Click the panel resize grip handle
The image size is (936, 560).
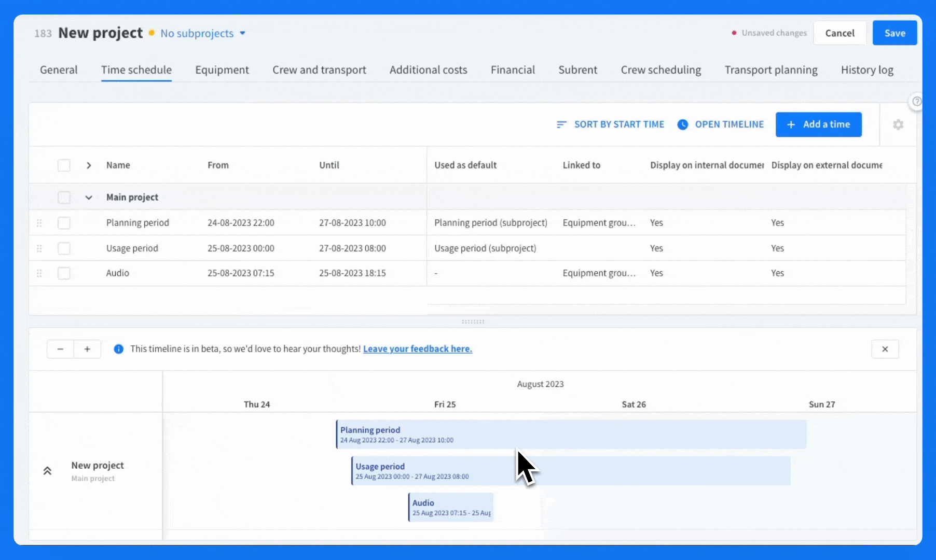(x=473, y=321)
